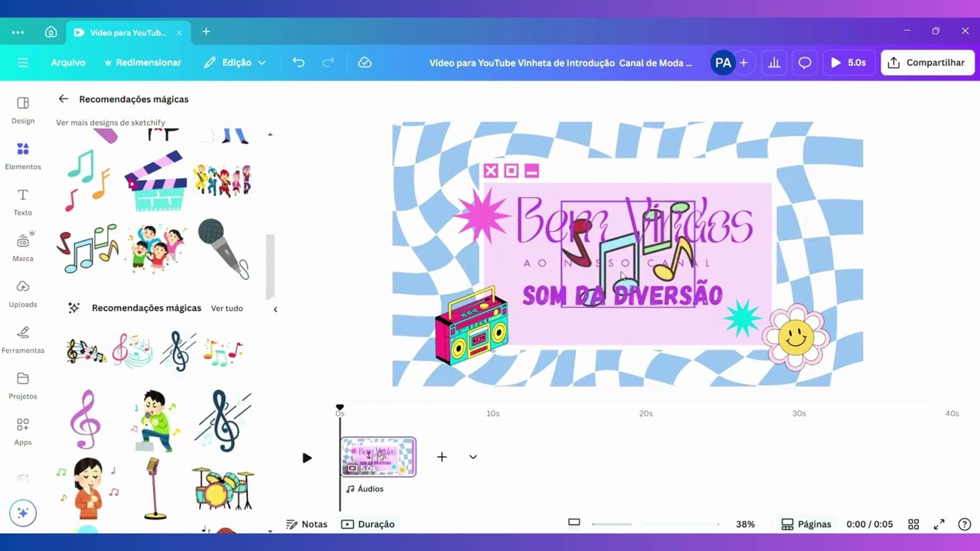Image resolution: width=980 pixels, height=551 pixels.
Task: Open the Redimensionar menu
Action: click(143, 63)
